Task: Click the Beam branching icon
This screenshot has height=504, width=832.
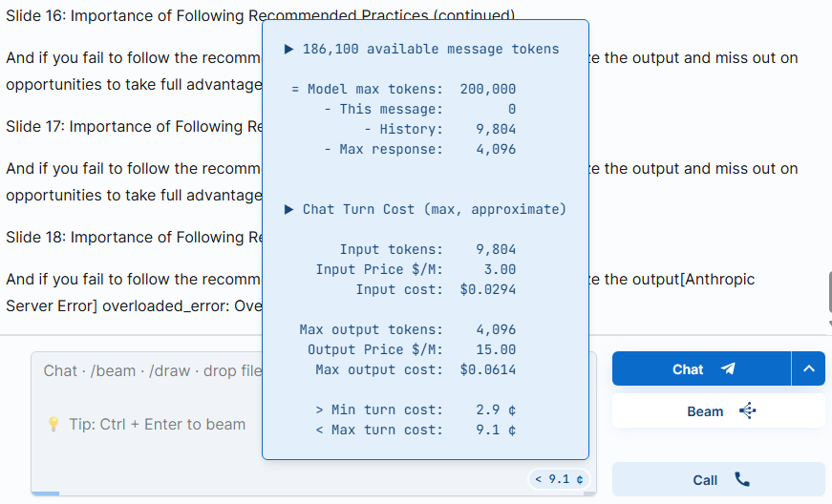Action: [x=748, y=411]
